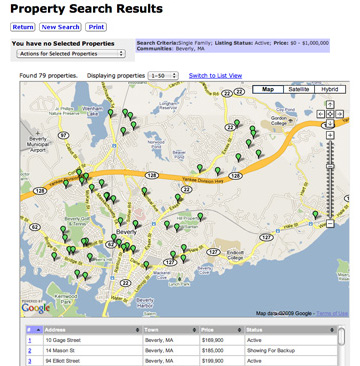Open Actions for Selected Properties dropdown

71,54
